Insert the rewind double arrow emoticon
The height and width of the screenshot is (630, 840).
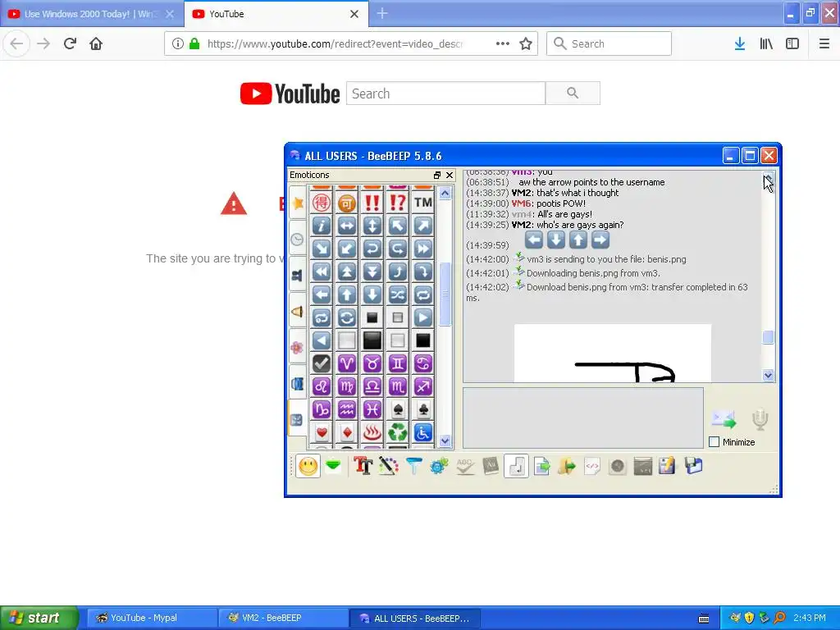[x=322, y=272]
